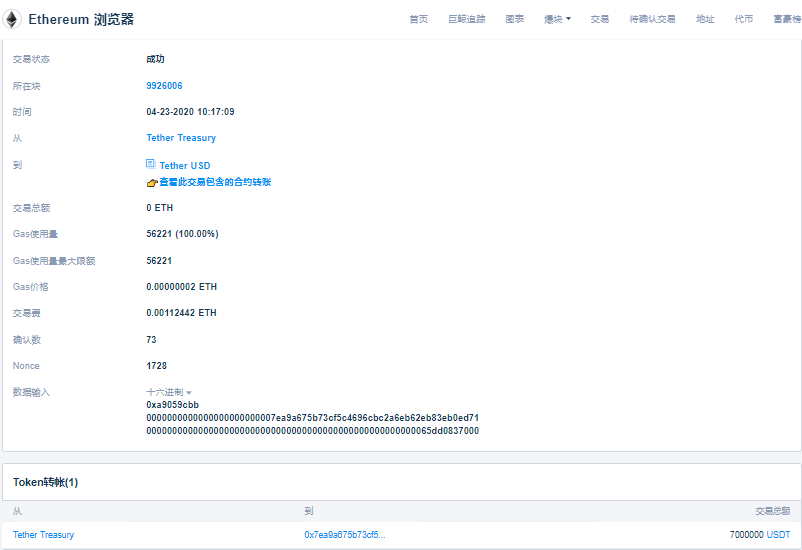Select the Gas price 0.00000002 ETH

[182, 287]
